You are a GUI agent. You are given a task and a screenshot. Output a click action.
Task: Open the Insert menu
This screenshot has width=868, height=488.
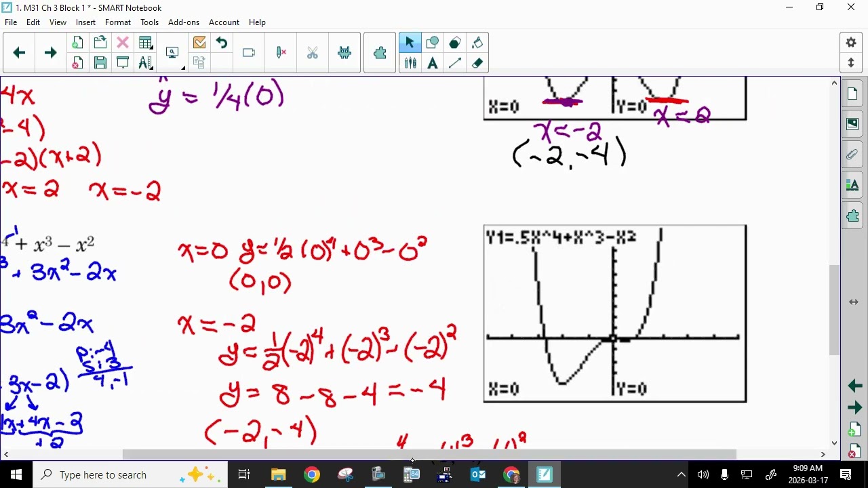coord(85,22)
